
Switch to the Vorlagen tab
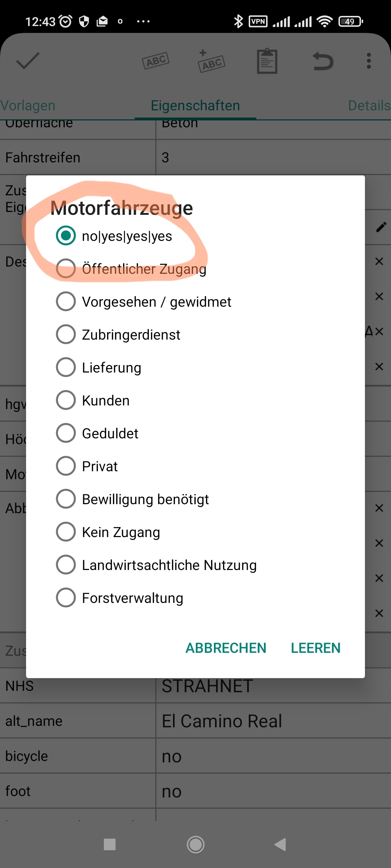[28, 106]
